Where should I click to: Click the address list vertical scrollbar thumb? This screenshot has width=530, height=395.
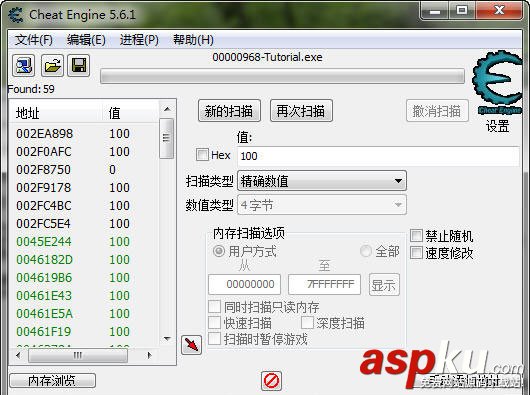point(166,138)
